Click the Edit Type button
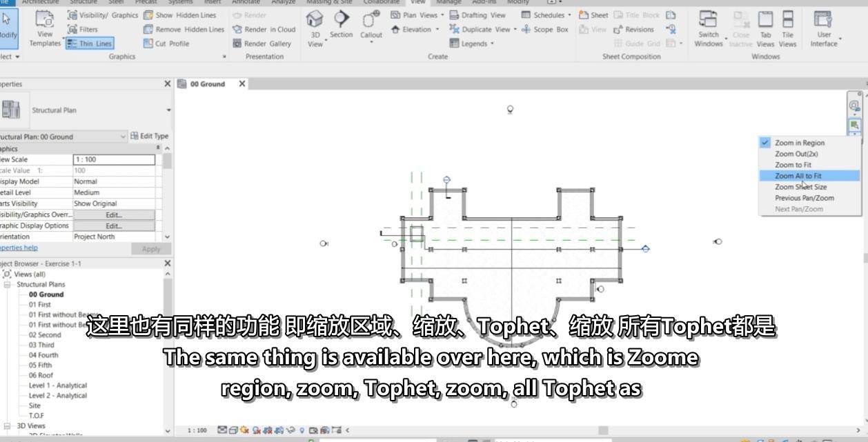The image size is (868, 442). click(150, 137)
